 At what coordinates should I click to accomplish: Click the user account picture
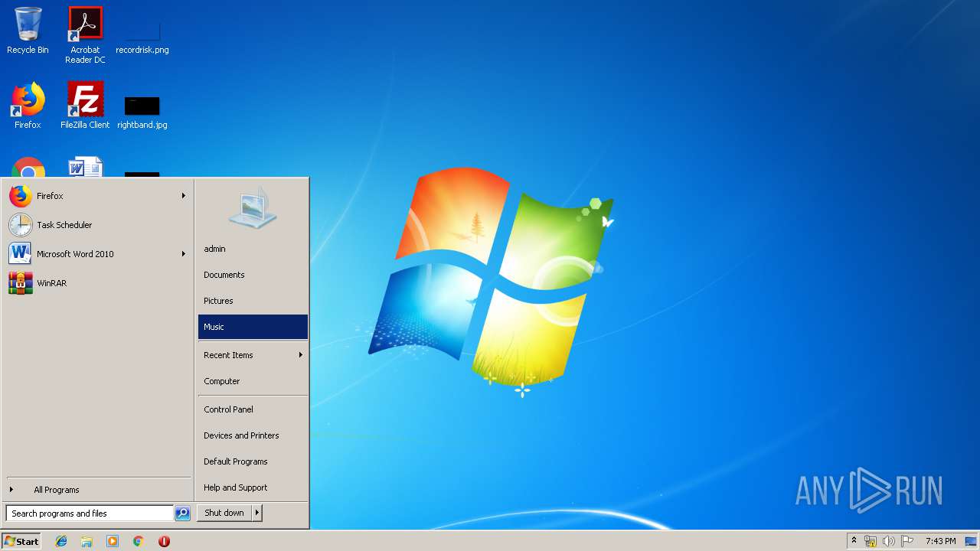tap(253, 207)
